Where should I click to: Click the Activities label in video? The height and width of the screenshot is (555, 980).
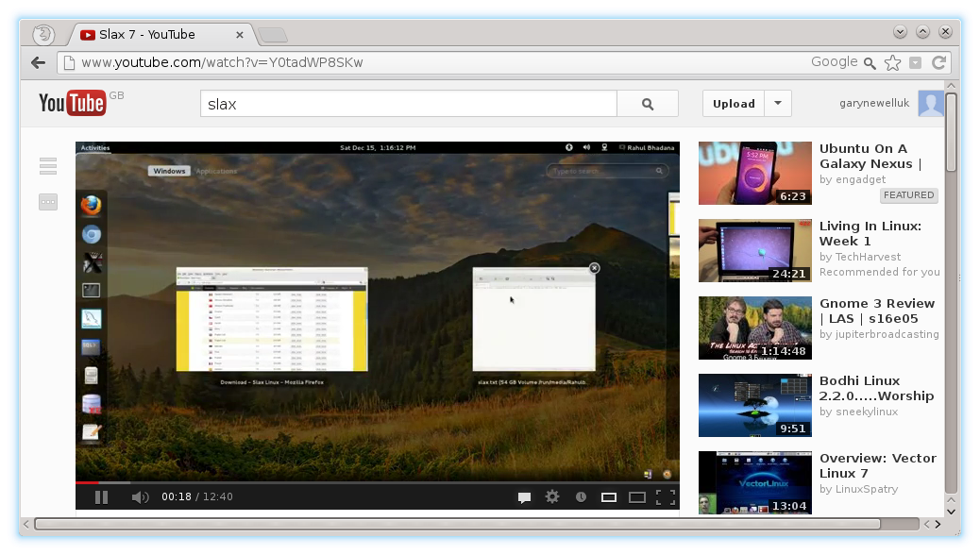pos(95,148)
